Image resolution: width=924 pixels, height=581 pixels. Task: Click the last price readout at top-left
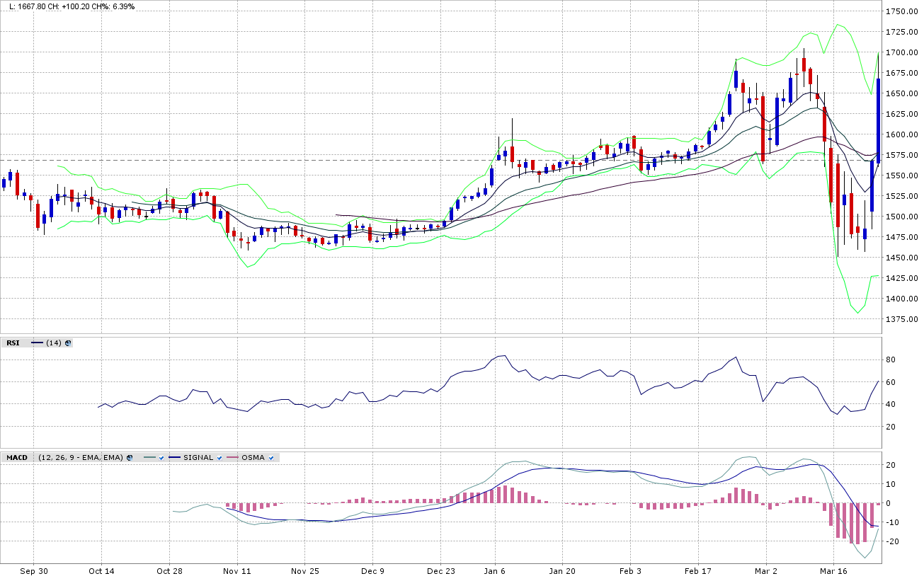click(72, 6)
